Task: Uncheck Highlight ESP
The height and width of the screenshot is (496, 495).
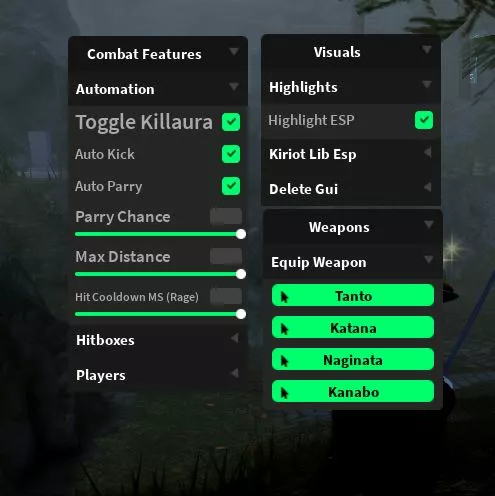Action: 424,120
